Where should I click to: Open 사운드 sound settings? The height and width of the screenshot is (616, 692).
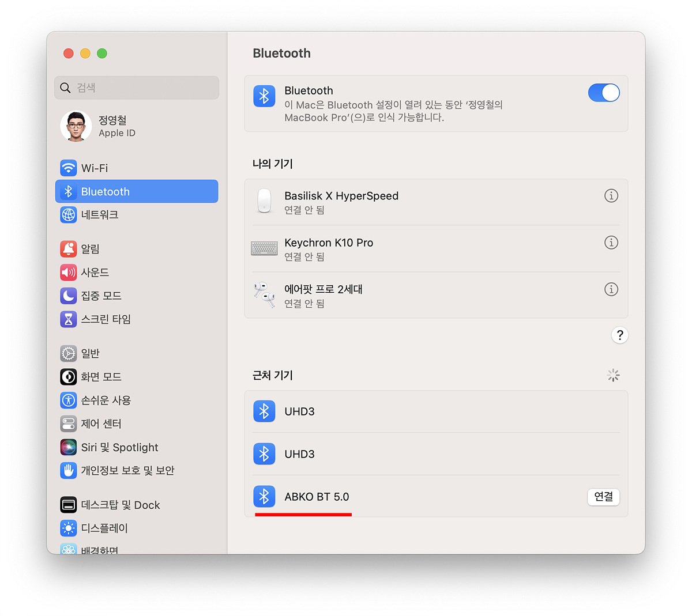point(137,272)
